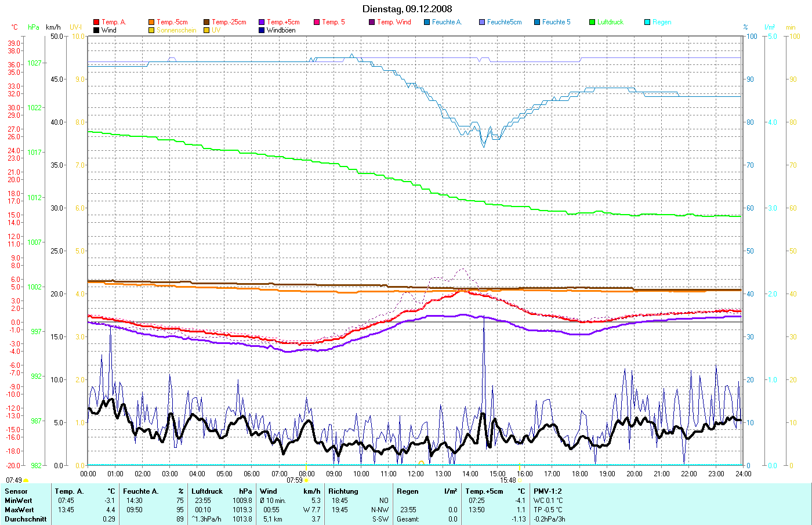This screenshot has height=525, width=812.
Task: Click the red Temp. A. legend swatch
Action: coord(96,22)
